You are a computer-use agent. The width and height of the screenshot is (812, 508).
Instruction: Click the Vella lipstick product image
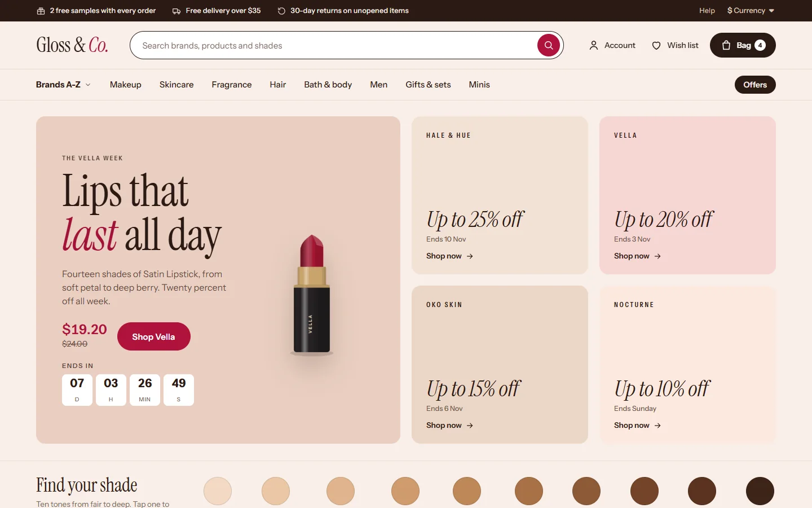pos(312,295)
